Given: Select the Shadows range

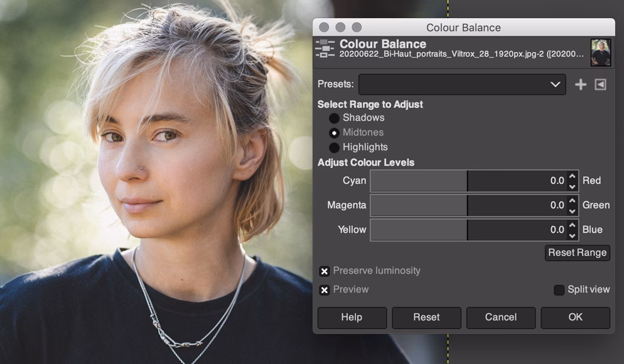Looking at the screenshot, I should click(335, 118).
